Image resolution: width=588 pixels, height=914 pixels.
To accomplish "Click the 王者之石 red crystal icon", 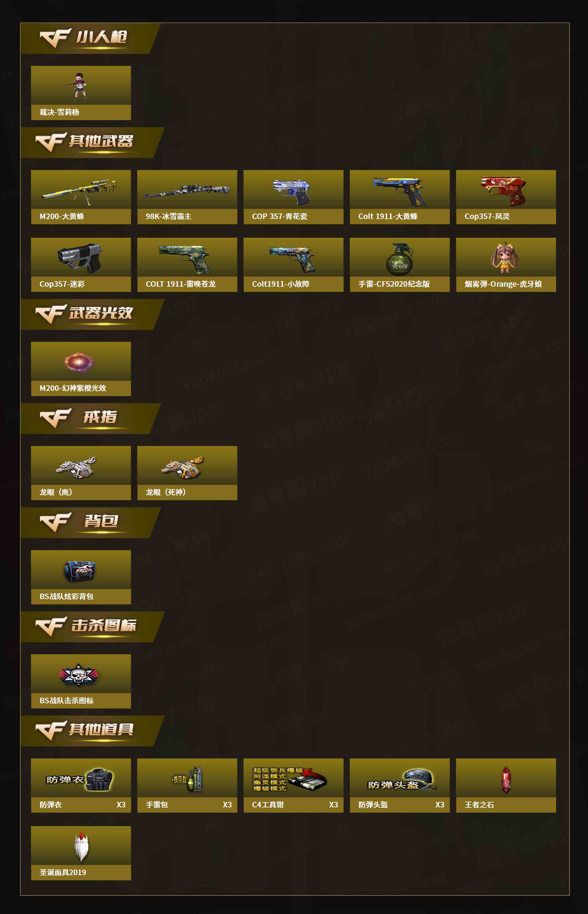I will pyautogui.click(x=506, y=779).
